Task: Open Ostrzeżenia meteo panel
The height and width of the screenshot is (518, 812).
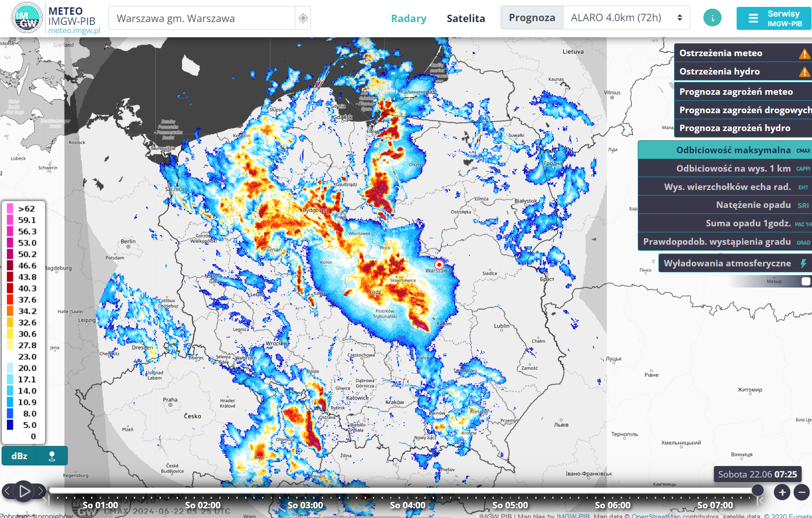Action: coord(743,53)
